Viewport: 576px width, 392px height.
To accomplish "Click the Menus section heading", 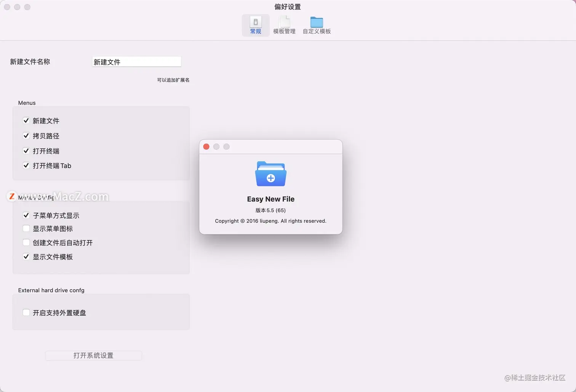I will pos(27,103).
